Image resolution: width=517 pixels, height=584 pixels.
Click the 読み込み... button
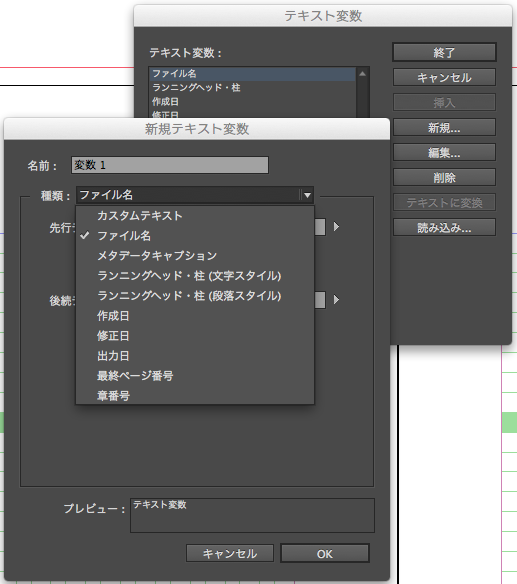444,228
